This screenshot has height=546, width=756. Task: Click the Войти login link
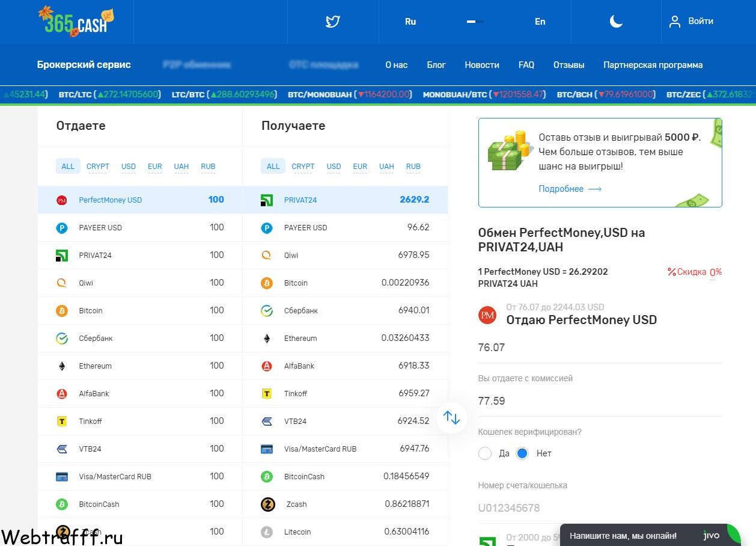[x=701, y=21]
